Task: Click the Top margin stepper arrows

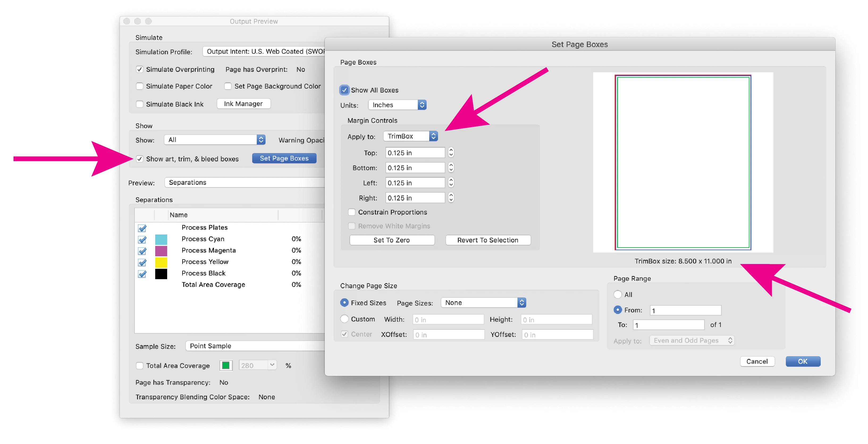Action: click(x=451, y=153)
